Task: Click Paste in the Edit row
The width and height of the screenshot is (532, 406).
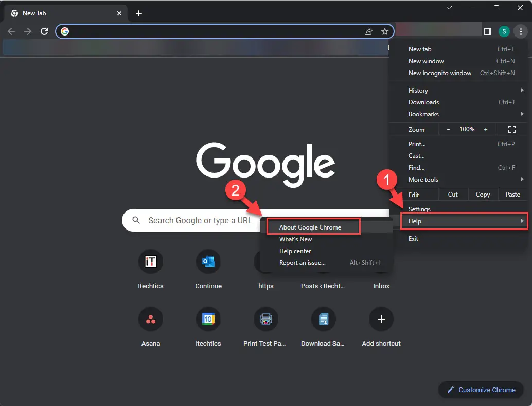Action: 512,195
